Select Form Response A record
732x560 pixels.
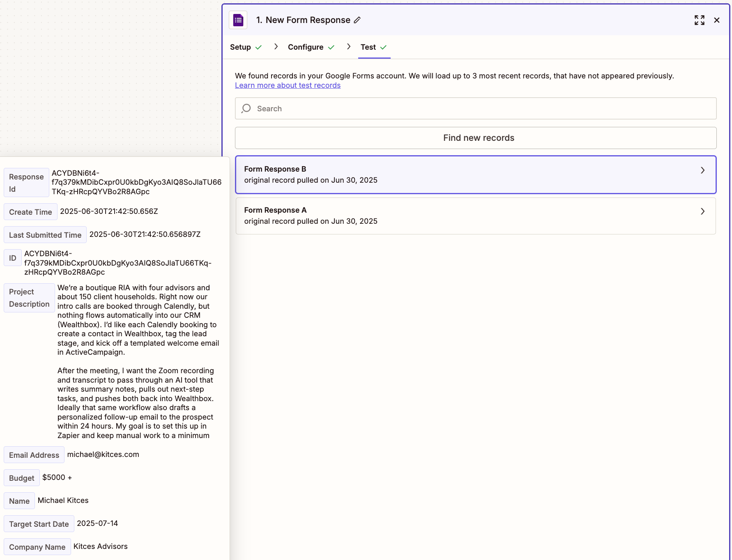click(476, 216)
